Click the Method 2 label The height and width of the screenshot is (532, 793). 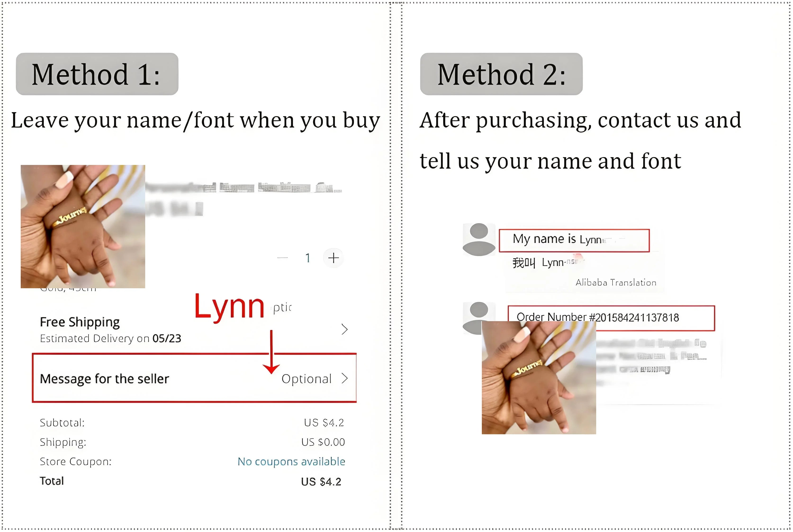(x=501, y=74)
